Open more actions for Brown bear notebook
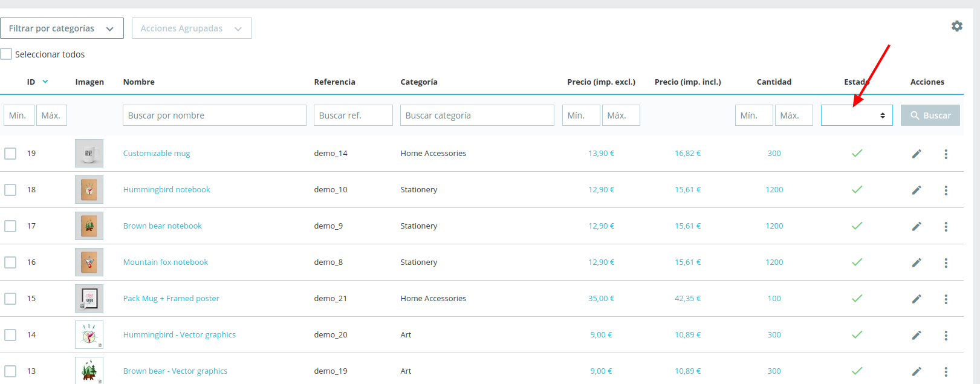Viewport: 980px width, 384px height. point(946,226)
